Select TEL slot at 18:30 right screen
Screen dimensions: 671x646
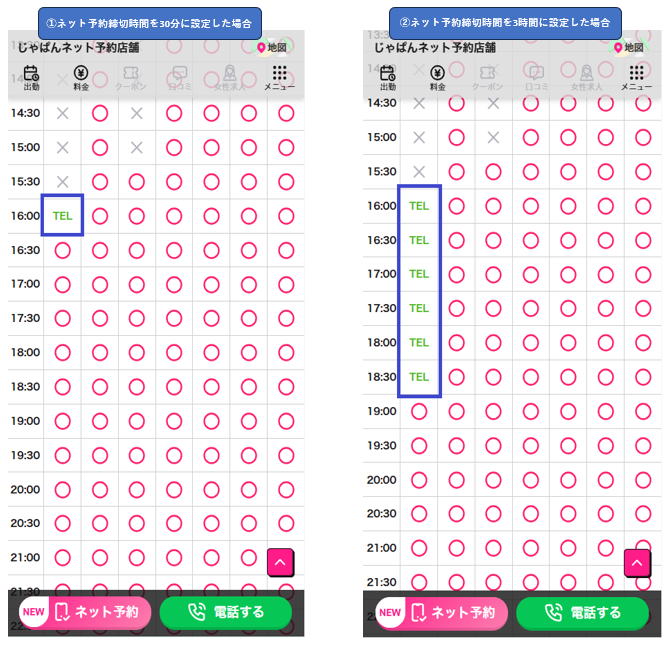pos(419,377)
